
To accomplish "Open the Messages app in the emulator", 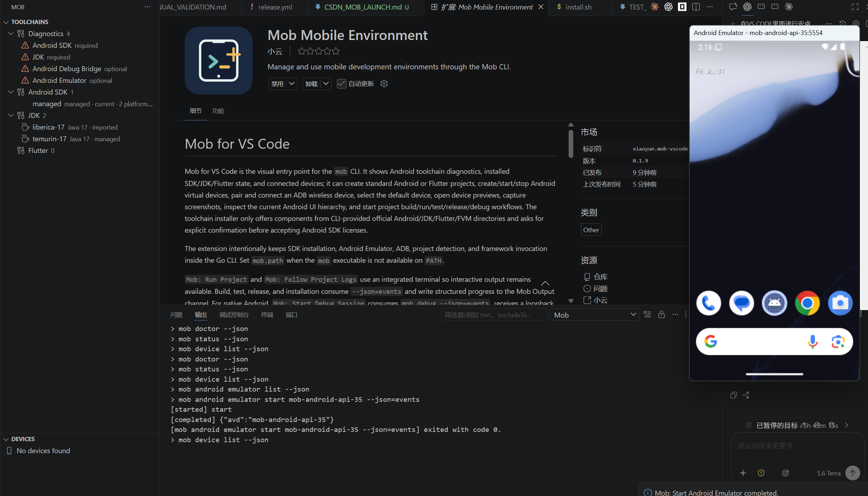I will click(x=741, y=303).
